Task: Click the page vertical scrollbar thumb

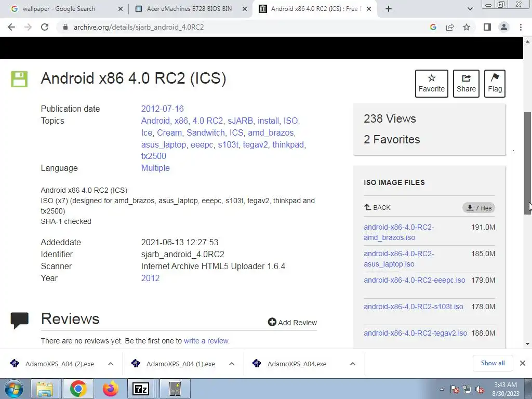Action: 528,163
